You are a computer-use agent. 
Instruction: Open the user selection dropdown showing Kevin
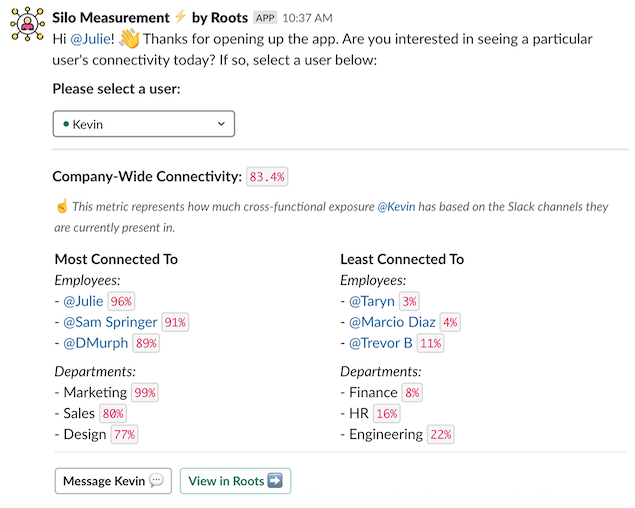143,124
